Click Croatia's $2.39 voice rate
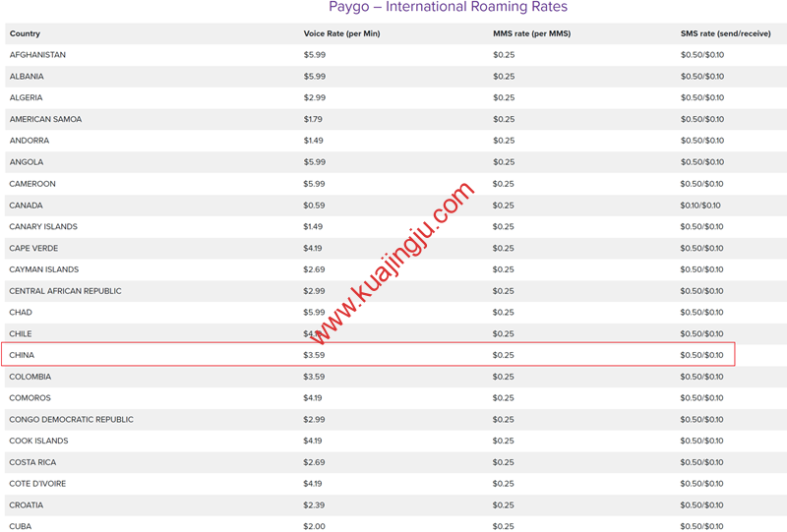This screenshot has width=787, height=532. pos(314,505)
